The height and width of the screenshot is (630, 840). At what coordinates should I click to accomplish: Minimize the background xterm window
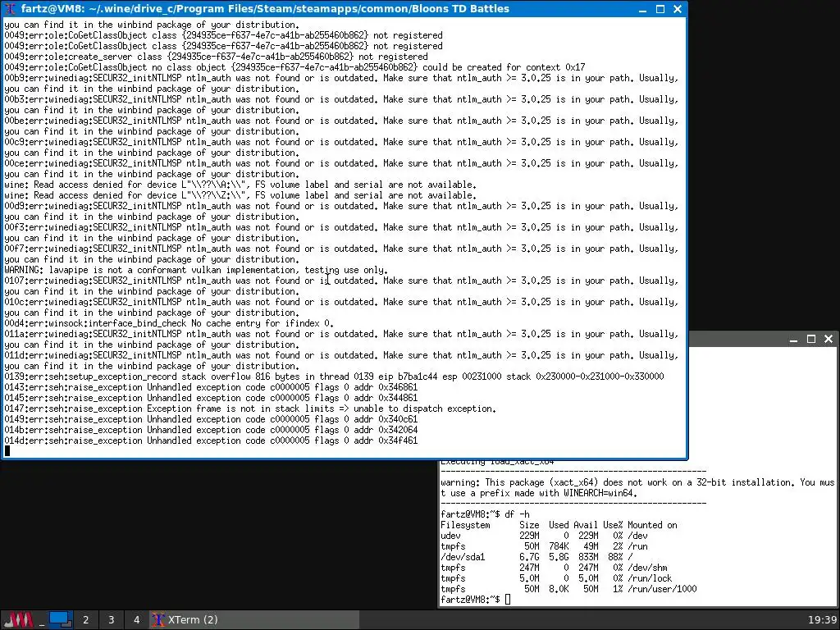[x=794, y=339]
